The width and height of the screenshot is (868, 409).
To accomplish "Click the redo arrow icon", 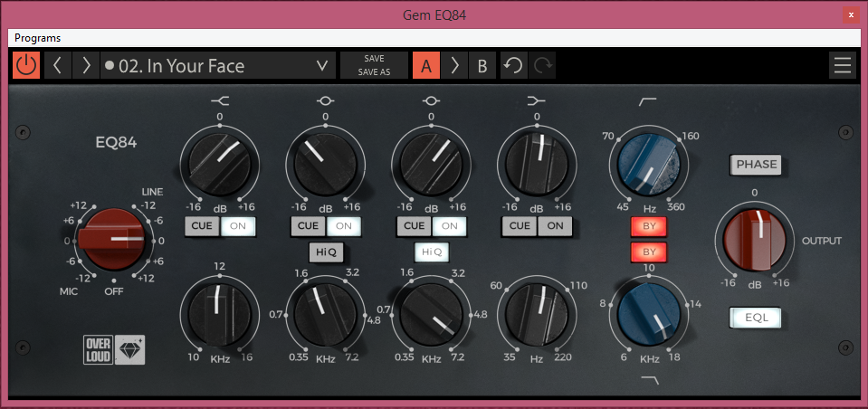I will [x=542, y=66].
